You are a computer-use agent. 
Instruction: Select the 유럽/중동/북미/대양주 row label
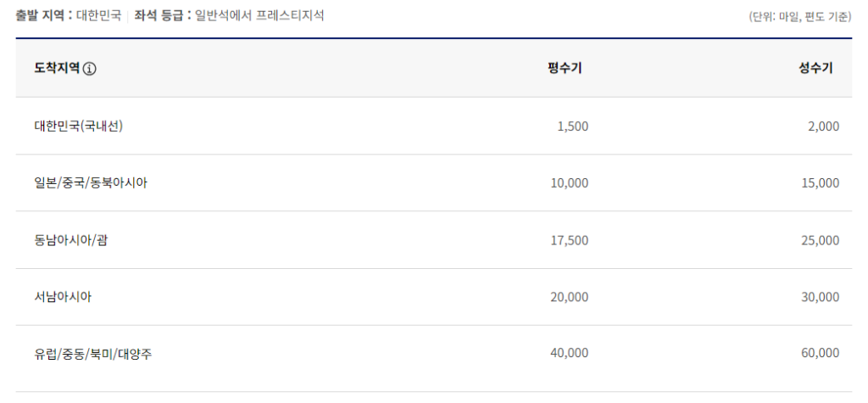[x=93, y=354]
